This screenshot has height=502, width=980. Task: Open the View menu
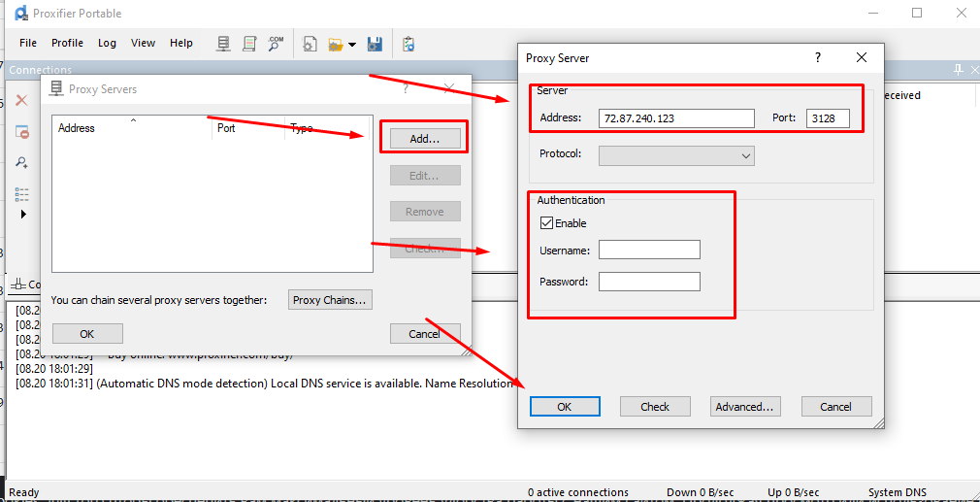(x=144, y=43)
